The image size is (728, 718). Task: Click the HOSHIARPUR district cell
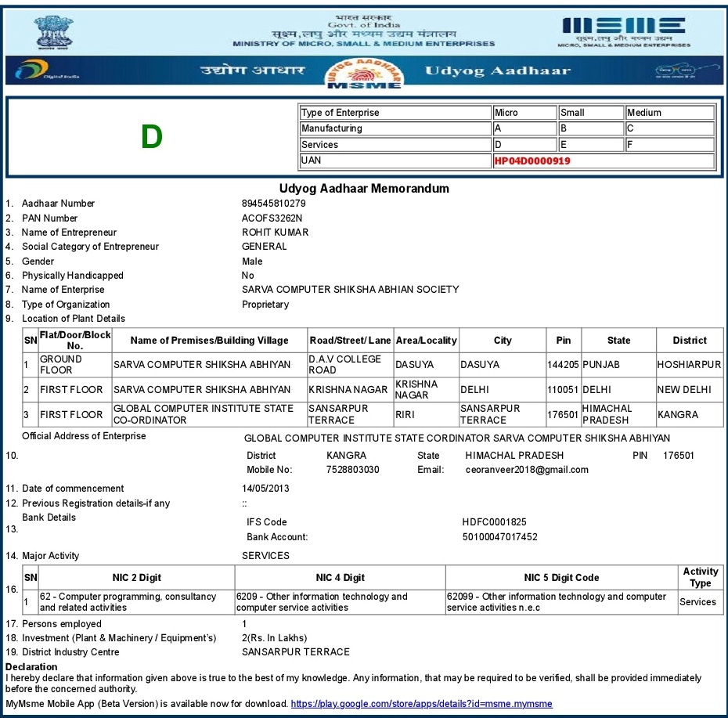[x=688, y=365]
